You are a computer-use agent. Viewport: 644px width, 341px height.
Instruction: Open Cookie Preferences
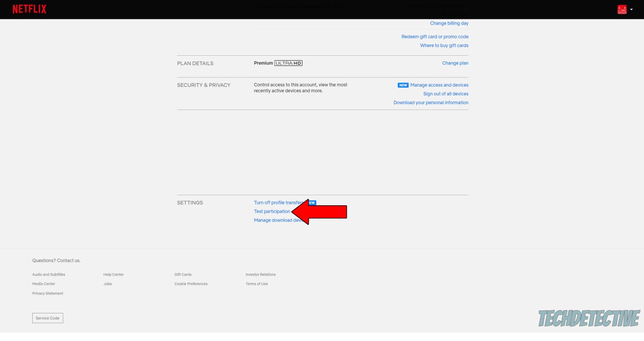(191, 284)
